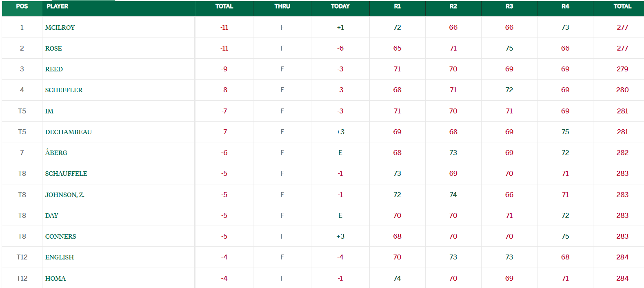Click the ROSE player name
644x288 pixels.
click(53, 48)
